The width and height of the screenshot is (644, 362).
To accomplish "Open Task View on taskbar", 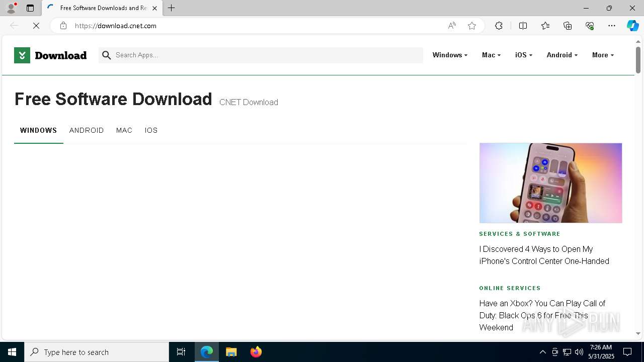I will pos(181,352).
